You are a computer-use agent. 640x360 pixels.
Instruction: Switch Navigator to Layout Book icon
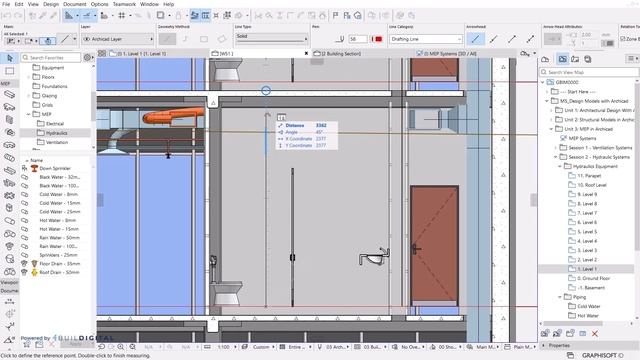click(575, 59)
